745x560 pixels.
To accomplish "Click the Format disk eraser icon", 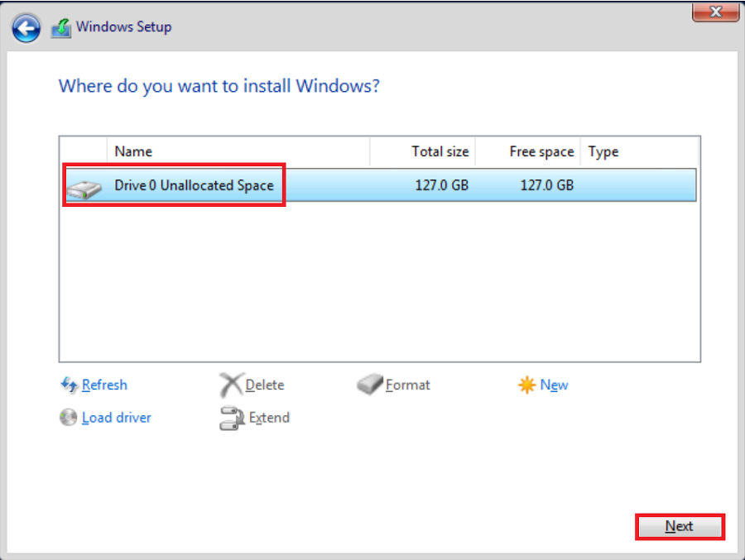I will [x=370, y=384].
